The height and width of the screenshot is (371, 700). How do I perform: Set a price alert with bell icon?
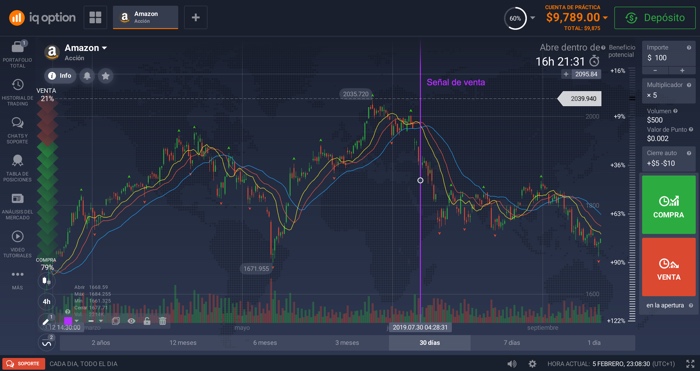point(87,76)
